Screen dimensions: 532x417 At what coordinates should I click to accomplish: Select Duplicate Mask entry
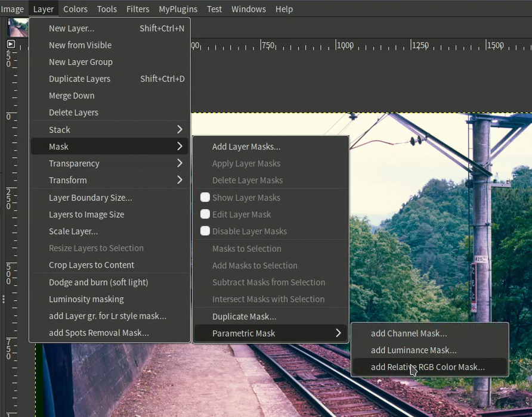[x=244, y=316]
